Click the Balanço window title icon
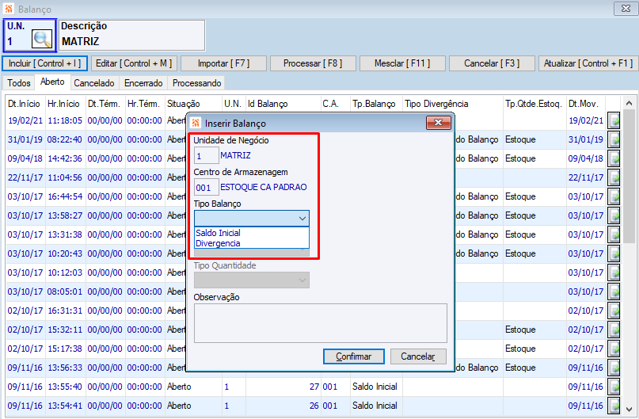This screenshot has height=419, width=639. 9,9
